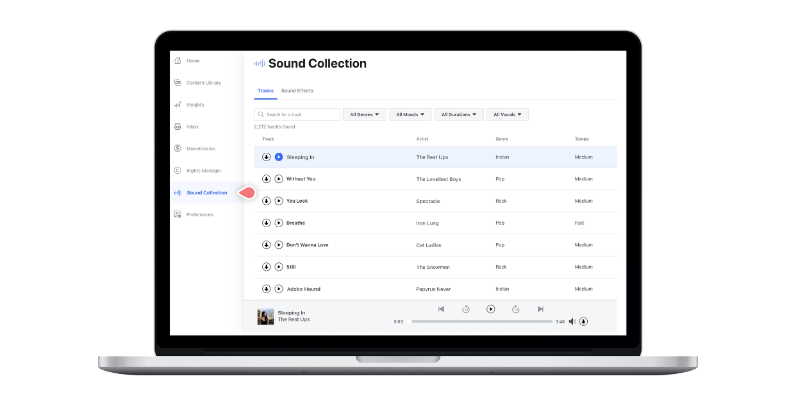Go to Rights Manager in sidebar
Image resolution: width=786 pixels, height=401 pixels.
click(198, 171)
